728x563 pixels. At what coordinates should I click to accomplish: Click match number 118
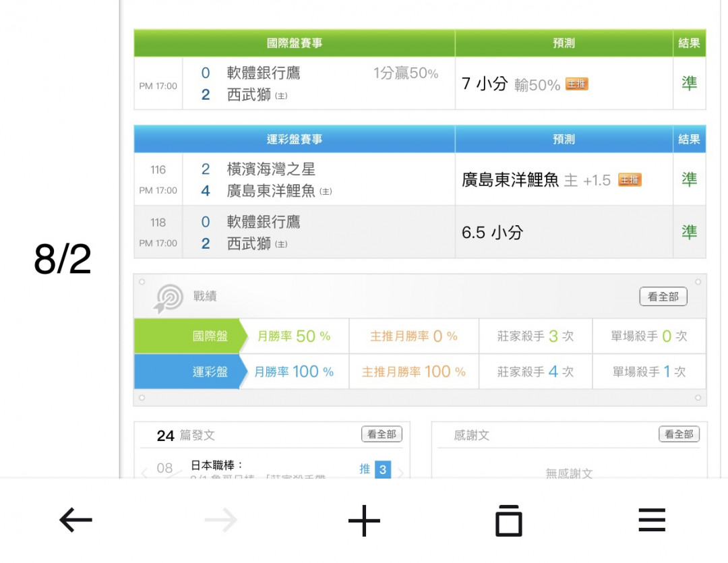(x=158, y=223)
